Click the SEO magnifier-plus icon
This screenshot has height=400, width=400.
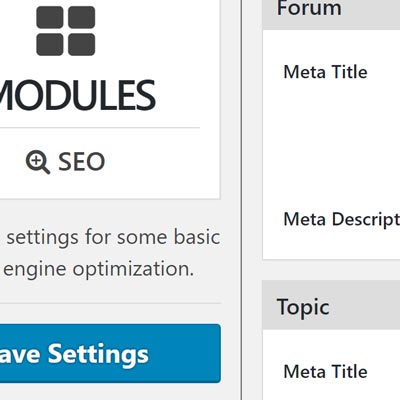tap(38, 162)
